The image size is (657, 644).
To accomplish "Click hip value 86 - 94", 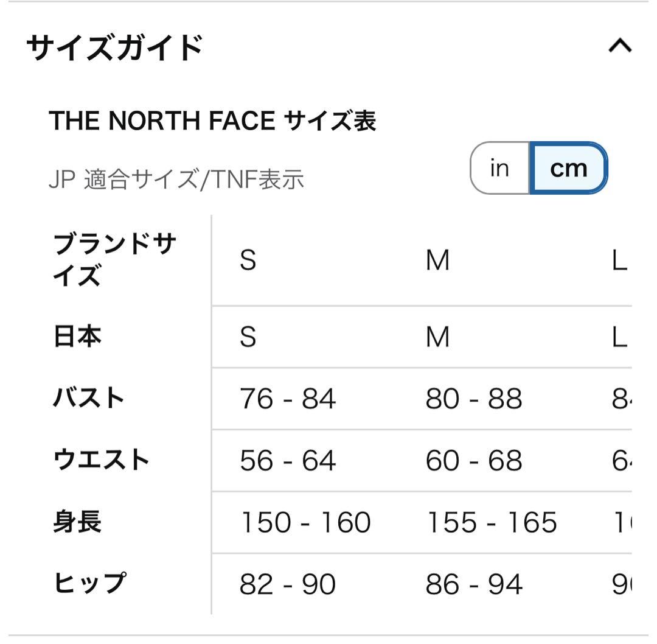I will [474, 584].
